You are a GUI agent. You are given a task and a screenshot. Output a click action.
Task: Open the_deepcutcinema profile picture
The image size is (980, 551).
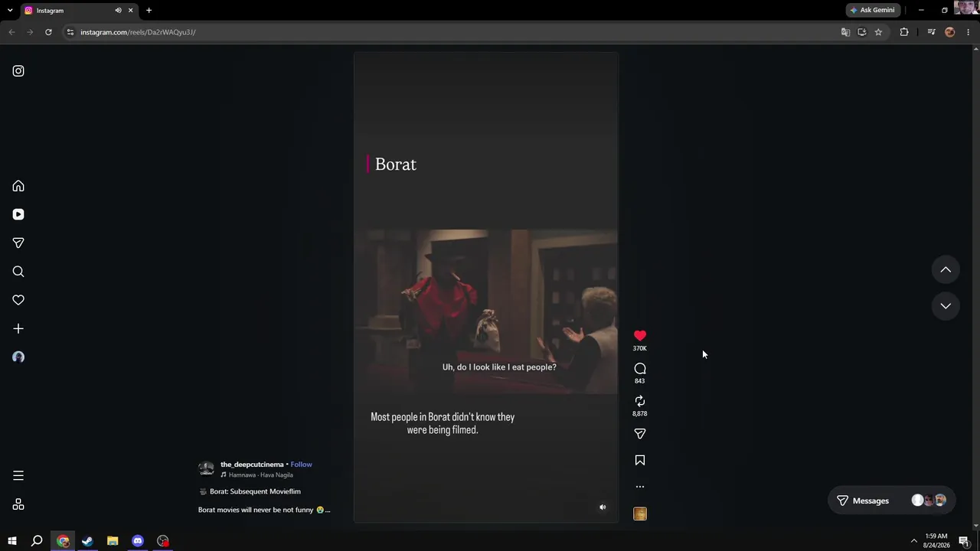(206, 469)
